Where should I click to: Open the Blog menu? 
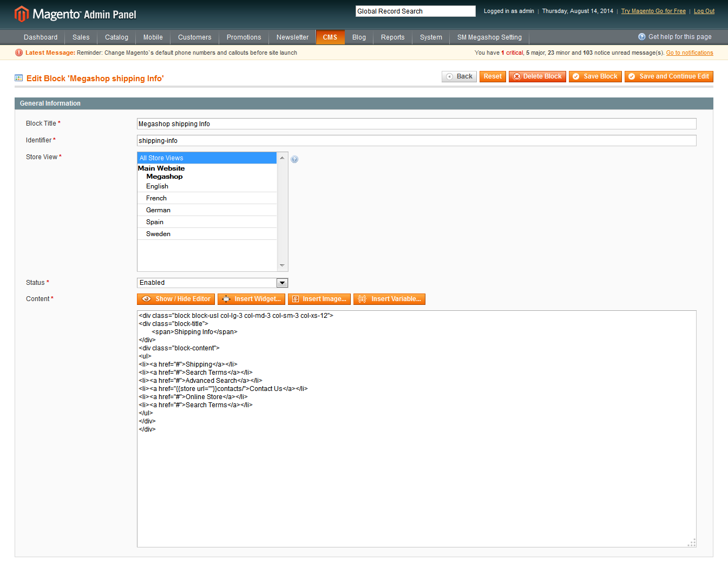tap(359, 37)
